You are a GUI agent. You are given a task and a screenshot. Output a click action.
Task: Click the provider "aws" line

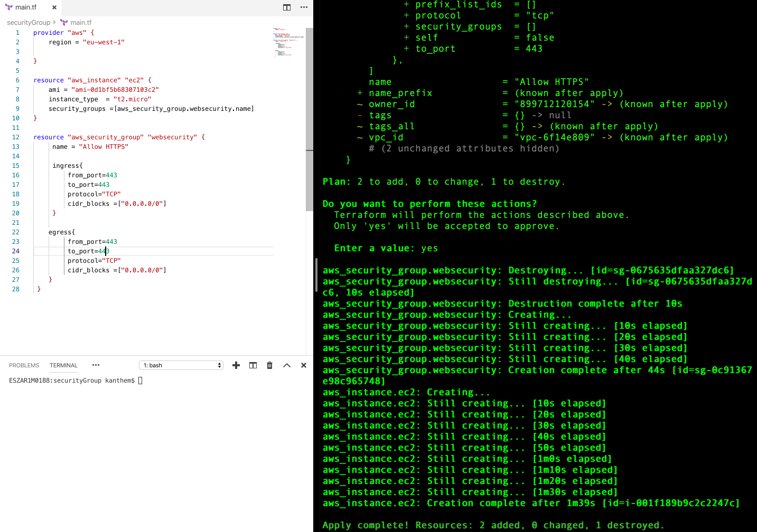point(64,33)
